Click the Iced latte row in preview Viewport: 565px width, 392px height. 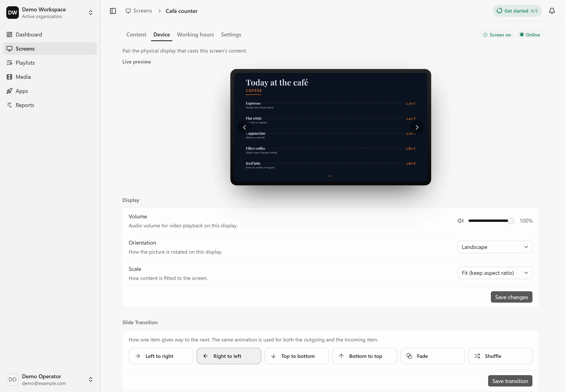(x=331, y=165)
